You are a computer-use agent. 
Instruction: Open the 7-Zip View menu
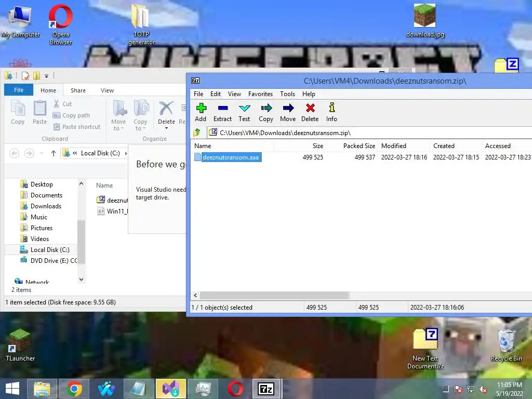coord(234,94)
